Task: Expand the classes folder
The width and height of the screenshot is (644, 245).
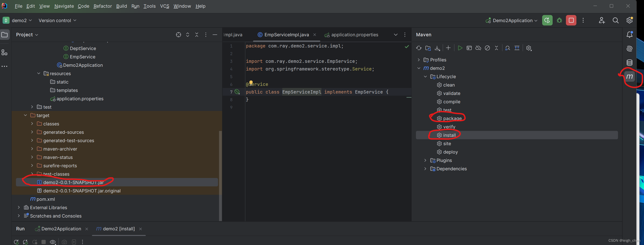Action: pos(32,124)
